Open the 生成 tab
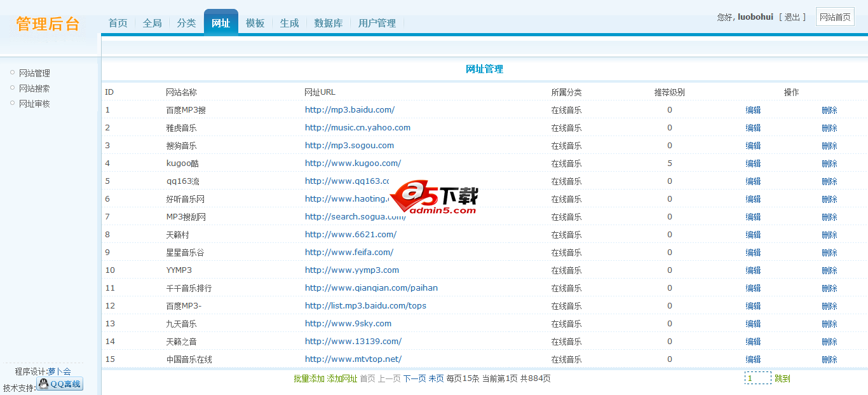This screenshot has width=868, height=395. click(x=289, y=23)
